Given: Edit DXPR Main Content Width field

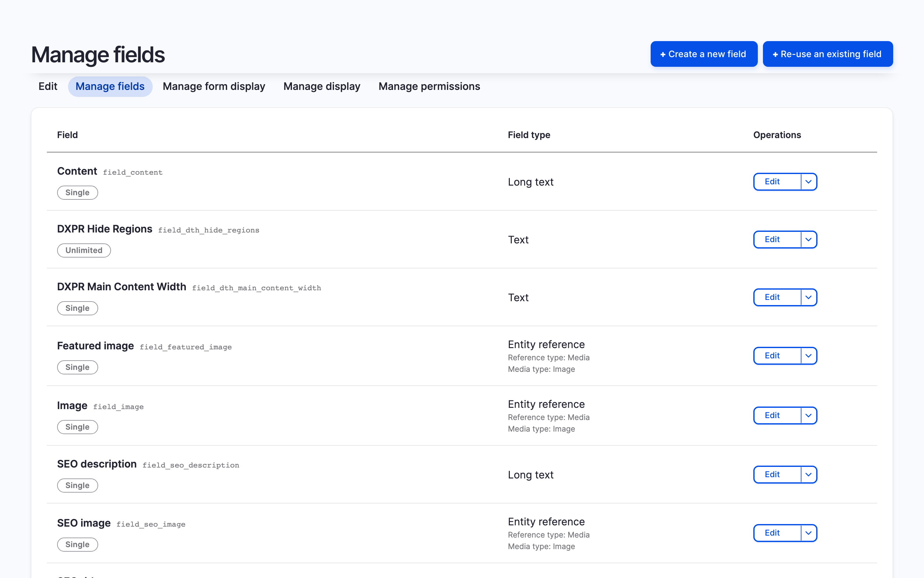Looking at the screenshot, I should (x=777, y=297).
